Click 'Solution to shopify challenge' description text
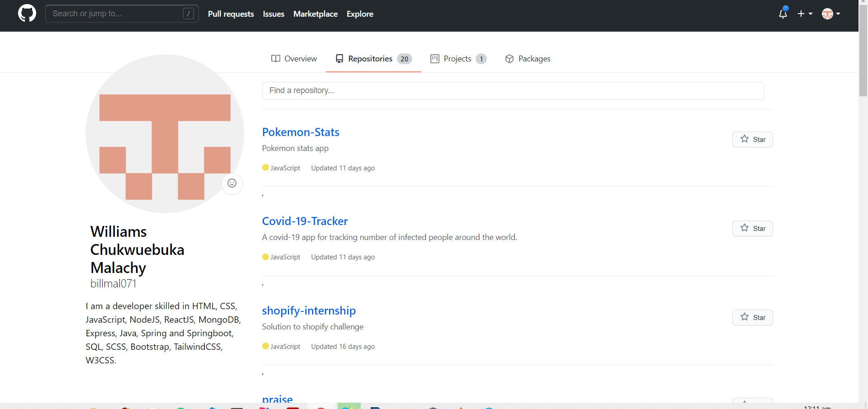Screen dimensions: 868x409 313,327
